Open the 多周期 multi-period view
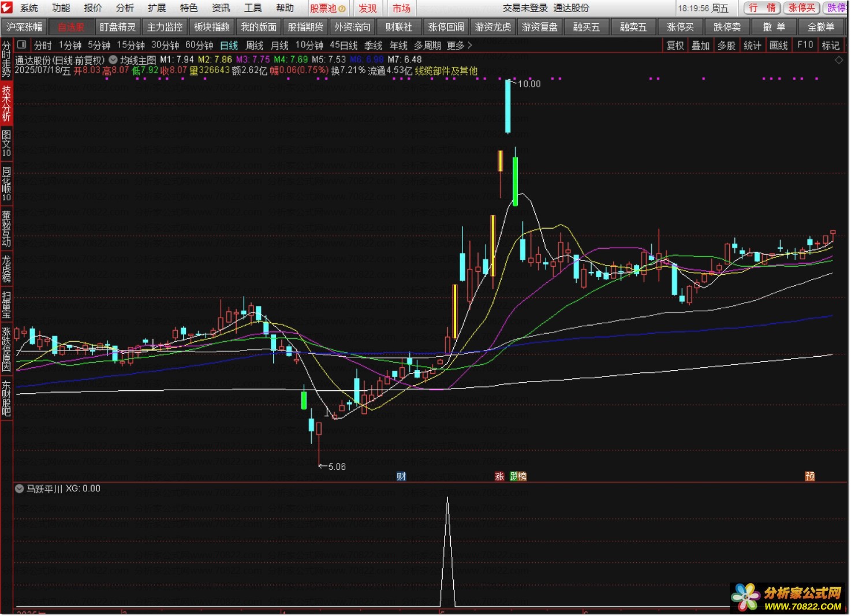Image resolution: width=851 pixels, height=616 pixels. pyautogui.click(x=427, y=45)
